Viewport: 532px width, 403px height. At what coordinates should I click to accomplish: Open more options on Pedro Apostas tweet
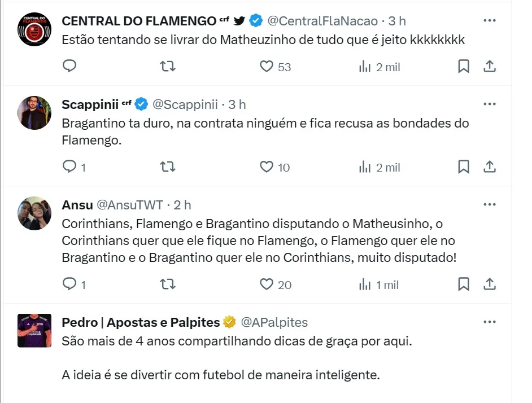[x=489, y=322]
